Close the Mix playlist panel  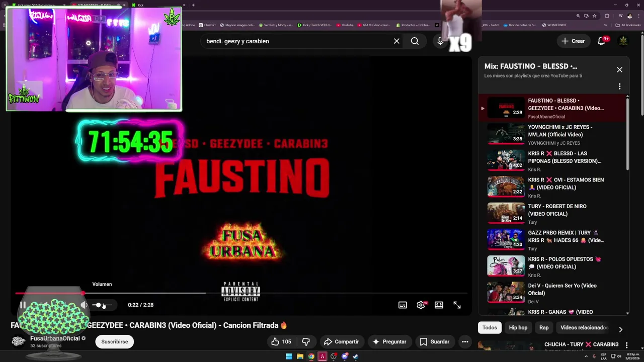coord(619,70)
